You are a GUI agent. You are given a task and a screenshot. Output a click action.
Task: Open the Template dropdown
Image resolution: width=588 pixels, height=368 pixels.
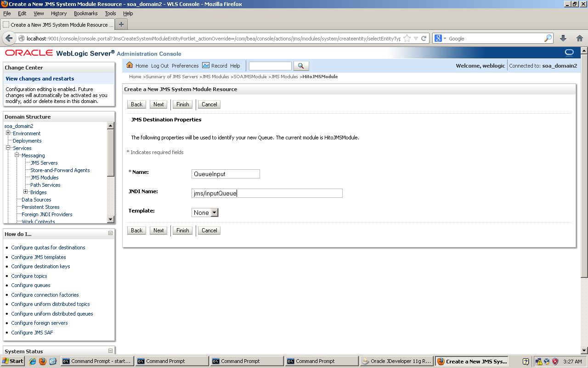213,212
